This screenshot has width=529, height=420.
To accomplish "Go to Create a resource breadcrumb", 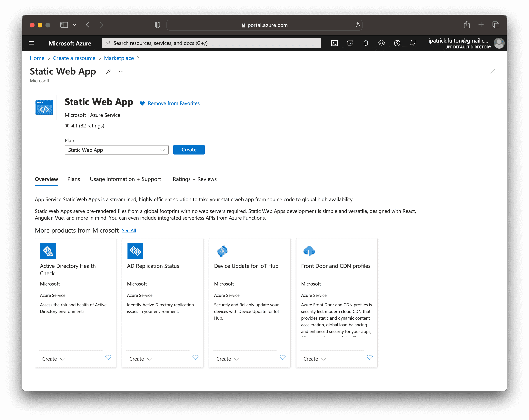I will pyautogui.click(x=74, y=58).
